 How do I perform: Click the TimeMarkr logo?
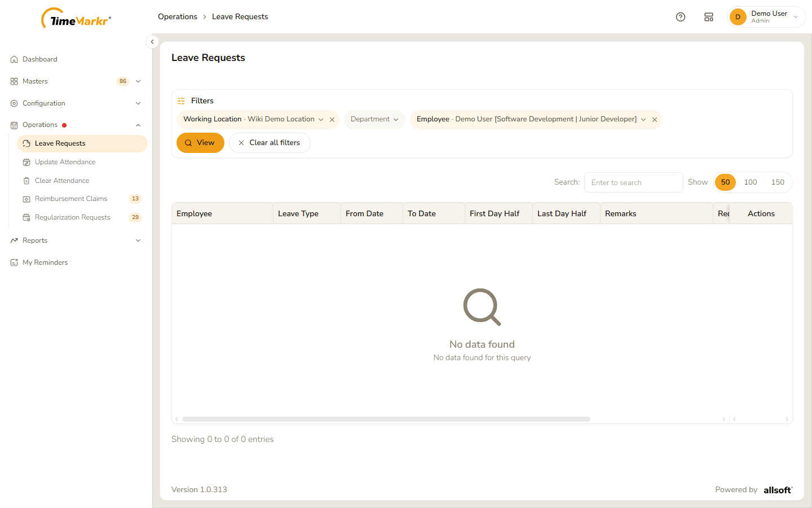pos(76,19)
